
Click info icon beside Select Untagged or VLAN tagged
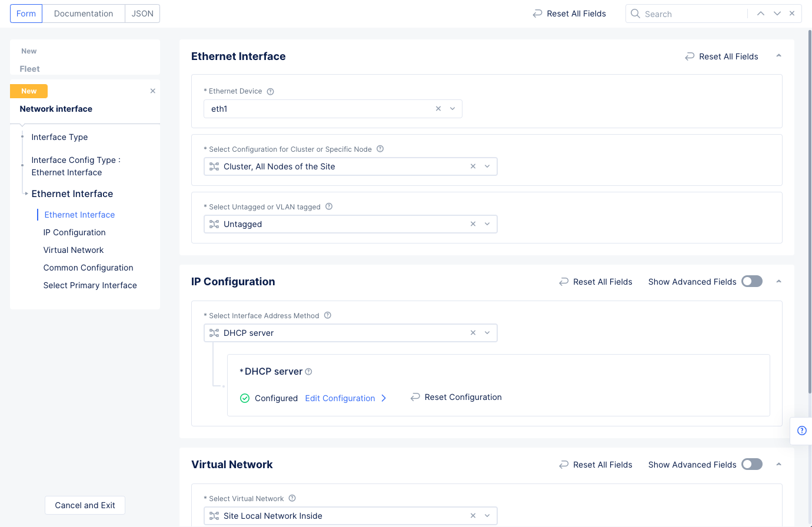click(329, 206)
